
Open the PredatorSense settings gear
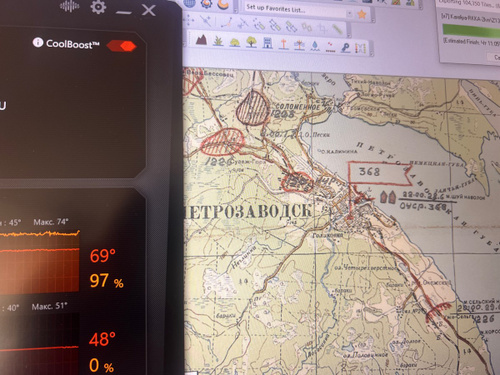point(98,7)
